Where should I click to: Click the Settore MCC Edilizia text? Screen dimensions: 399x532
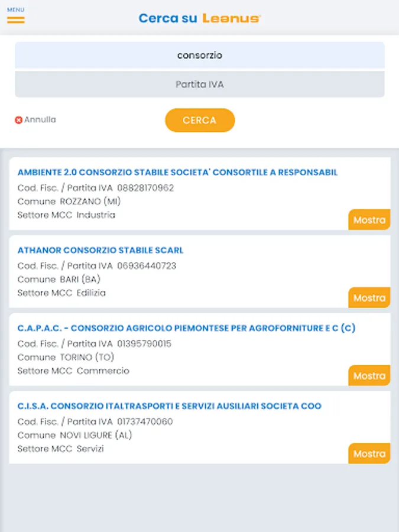tap(61, 293)
